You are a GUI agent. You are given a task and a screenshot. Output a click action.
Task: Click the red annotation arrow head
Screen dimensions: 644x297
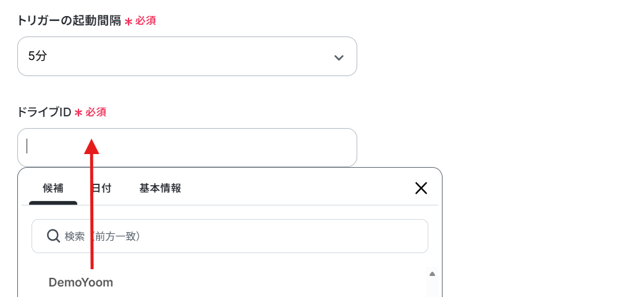click(91, 146)
